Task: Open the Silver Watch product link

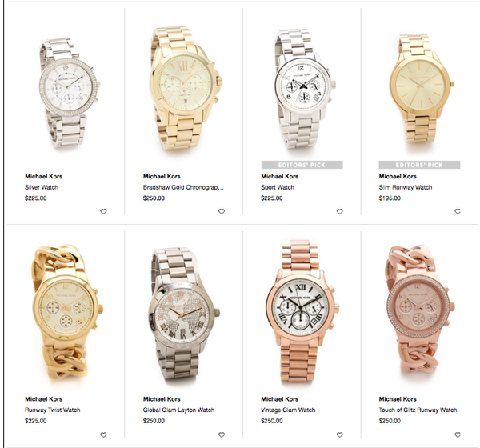Action: [x=42, y=187]
